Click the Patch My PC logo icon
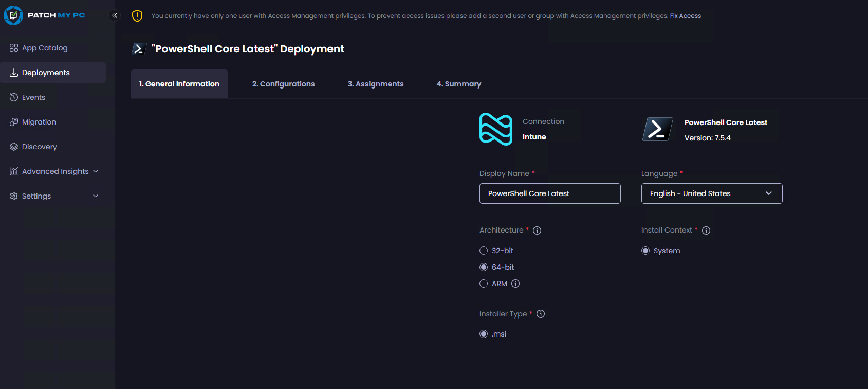868x389 pixels. coord(13,15)
